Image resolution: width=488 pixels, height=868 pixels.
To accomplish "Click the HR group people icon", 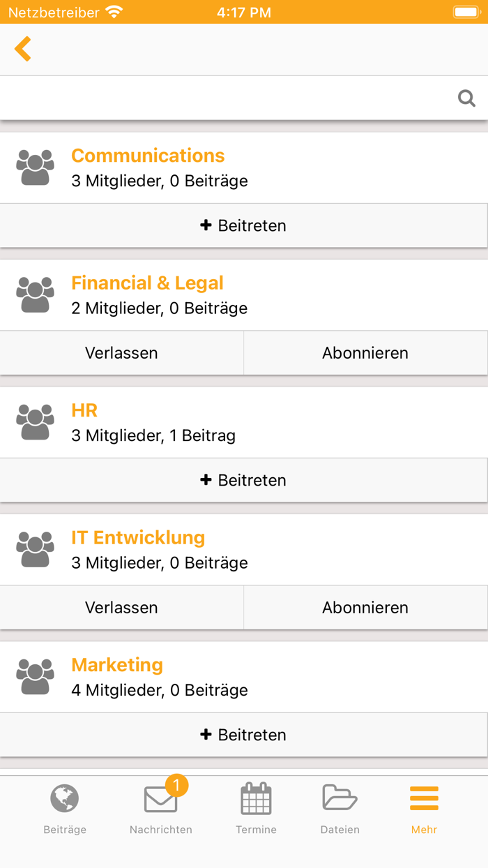I will tap(35, 423).
